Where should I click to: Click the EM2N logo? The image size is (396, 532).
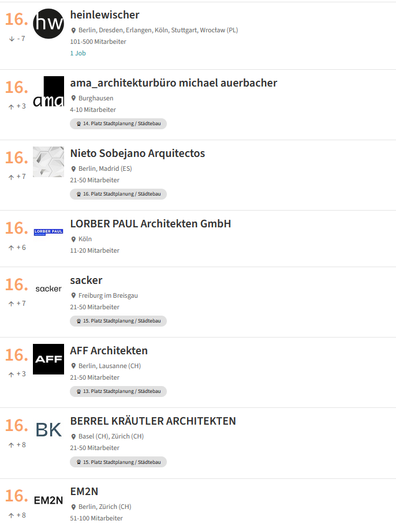pos(48,500)
